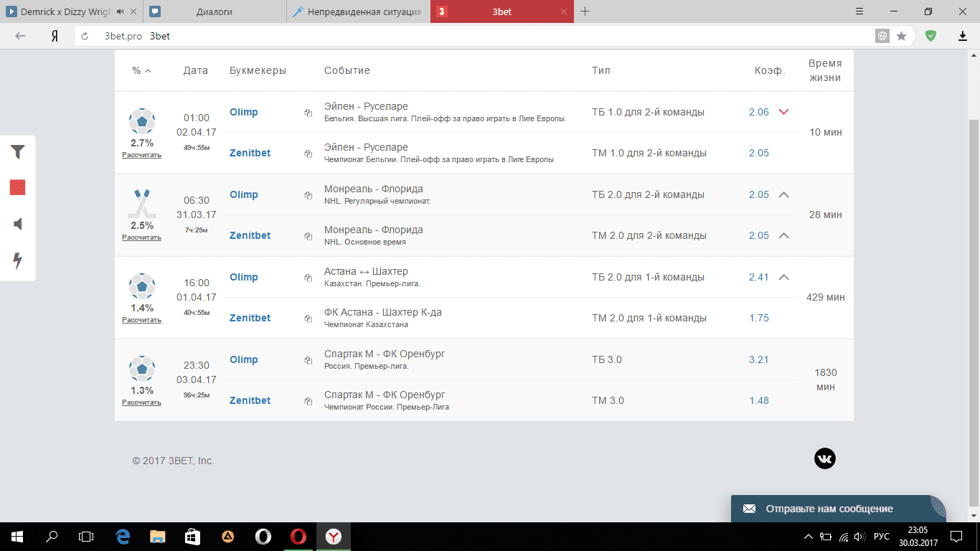Open the VK social network icon
980x551 pixels.
pos(825,458)
